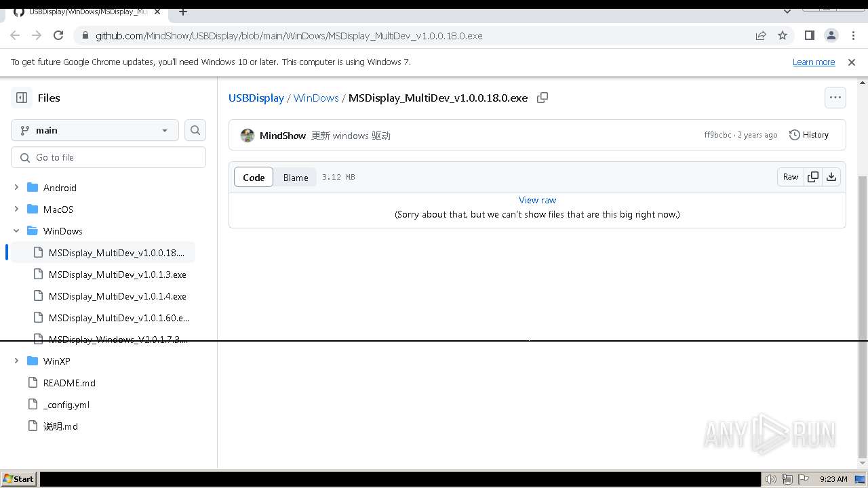The height and width of the screenshot is (488, 868).
Task: Share this page icon
Action: pos(761,35)
